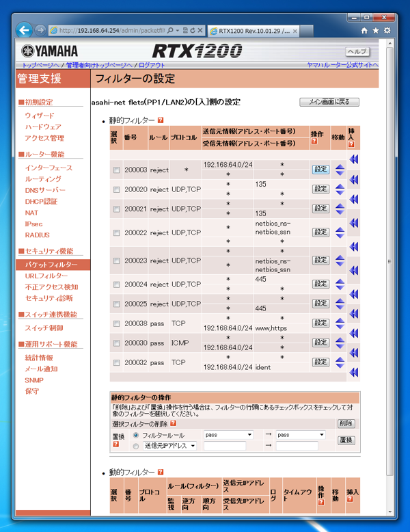
Task: Click the source replace text field
Action: 225,446
